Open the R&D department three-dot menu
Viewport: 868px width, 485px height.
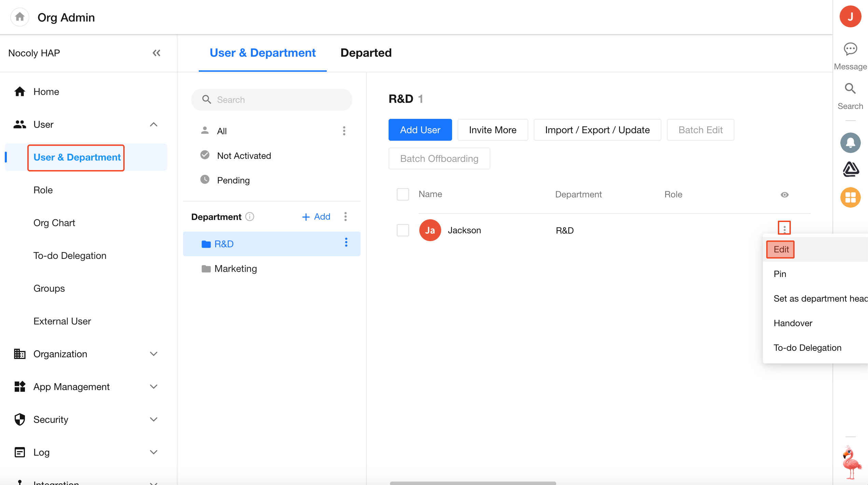point(346,242)
